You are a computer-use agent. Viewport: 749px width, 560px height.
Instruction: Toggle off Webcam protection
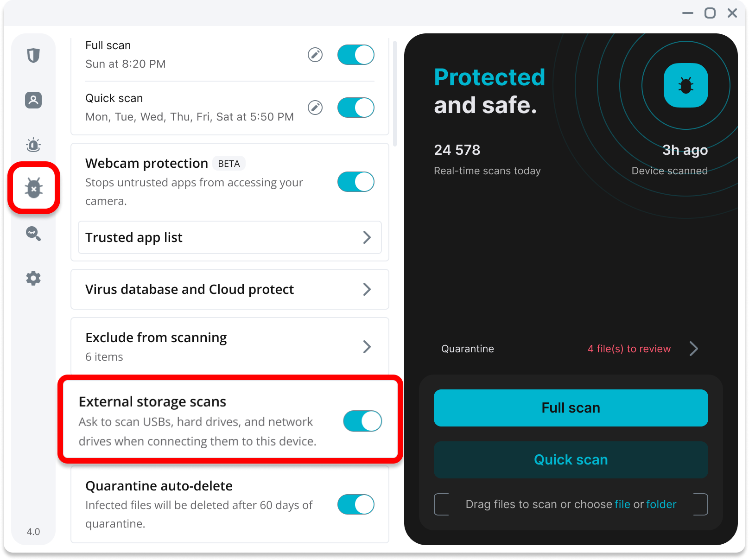tap(355, 182)
